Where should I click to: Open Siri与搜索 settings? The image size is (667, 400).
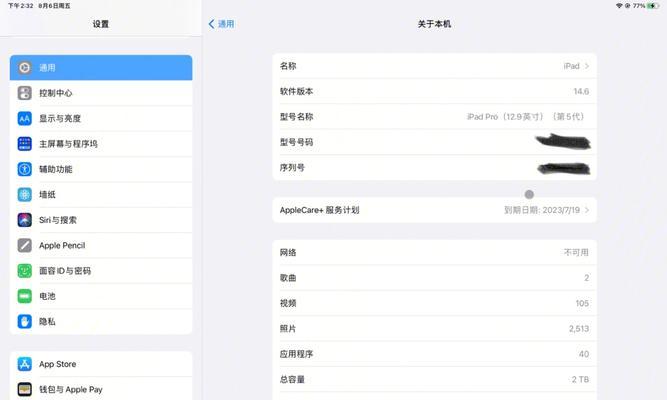pyautogui.click(x=101, y=220)
